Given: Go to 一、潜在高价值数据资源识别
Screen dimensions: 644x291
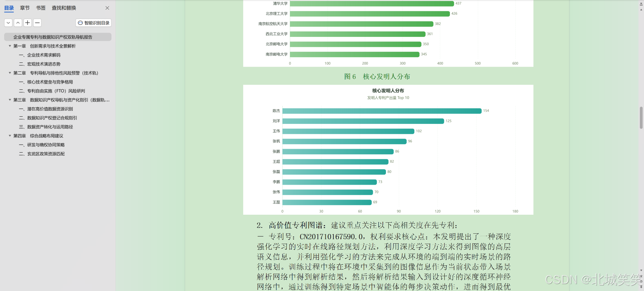Looking at the screenshot, I should pos(46,109).
